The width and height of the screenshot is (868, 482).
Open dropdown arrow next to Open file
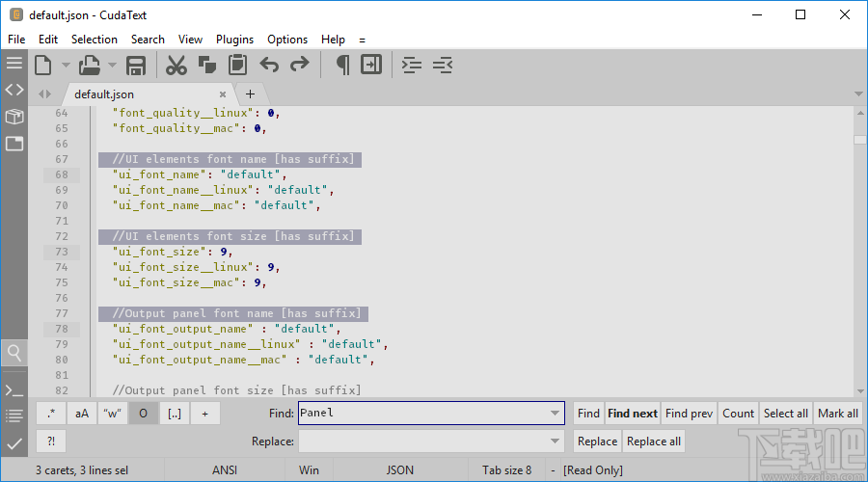(x=112, y=66)
